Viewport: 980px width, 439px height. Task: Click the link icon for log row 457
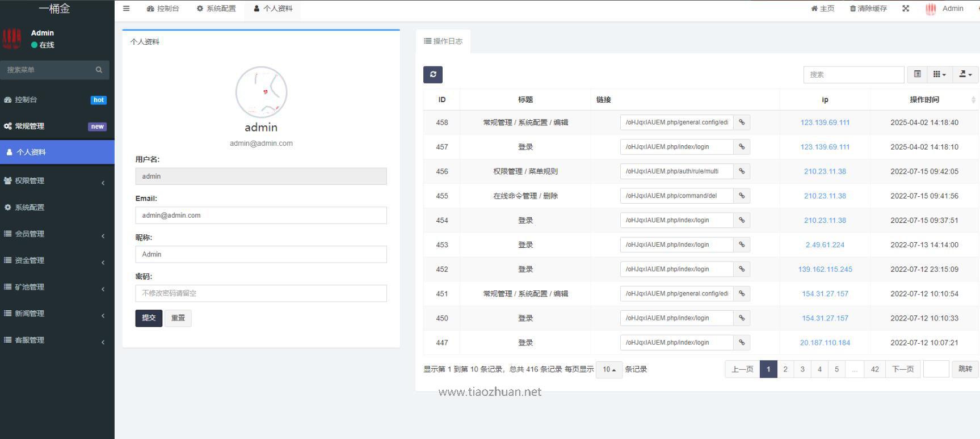742,147
